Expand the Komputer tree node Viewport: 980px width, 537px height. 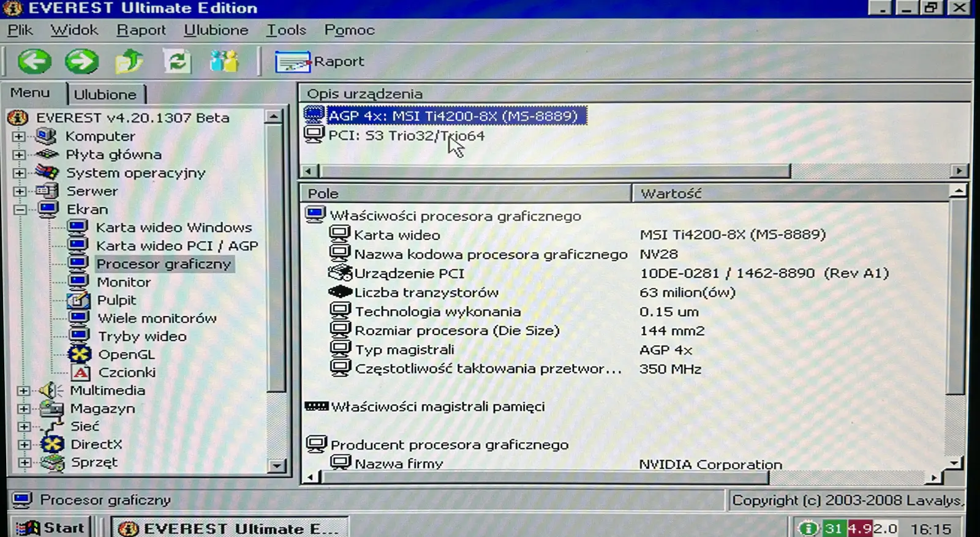19,136
